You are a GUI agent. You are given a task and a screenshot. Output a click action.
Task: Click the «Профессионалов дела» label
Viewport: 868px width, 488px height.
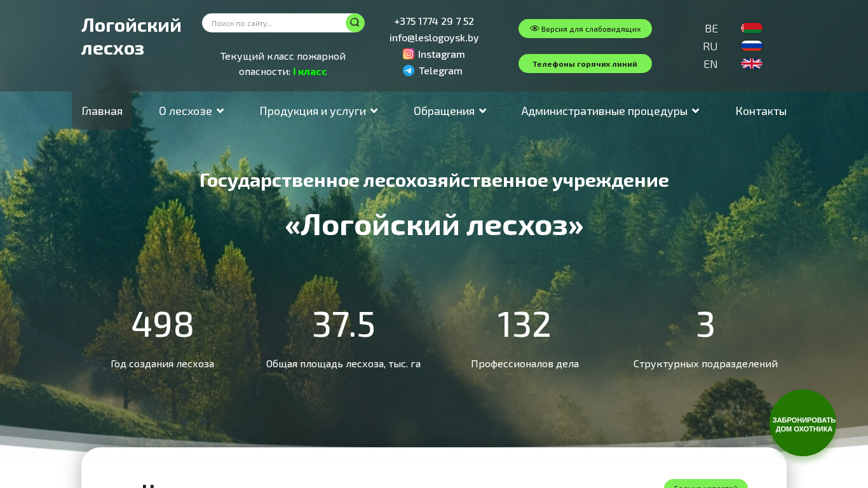click(x=525, y=364)
